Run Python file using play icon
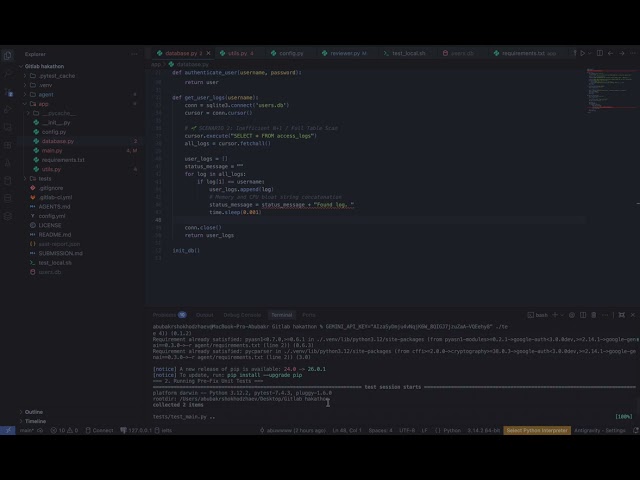This screenshot has width=640, height=480. pyautogui.click(x=582, y=53)
